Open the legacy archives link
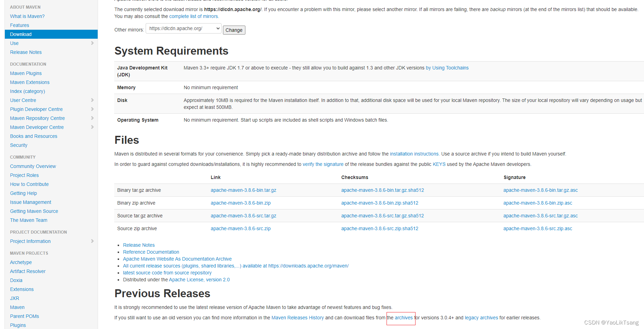Image resolution: width=644 pixels, height=329 pixels. tap(481, 318)
